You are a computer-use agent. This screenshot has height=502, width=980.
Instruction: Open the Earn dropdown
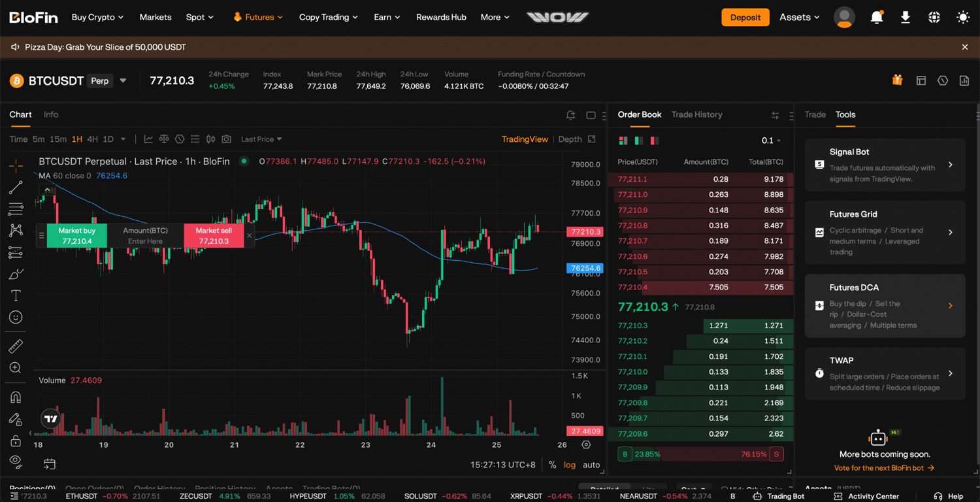pos(387,18)
